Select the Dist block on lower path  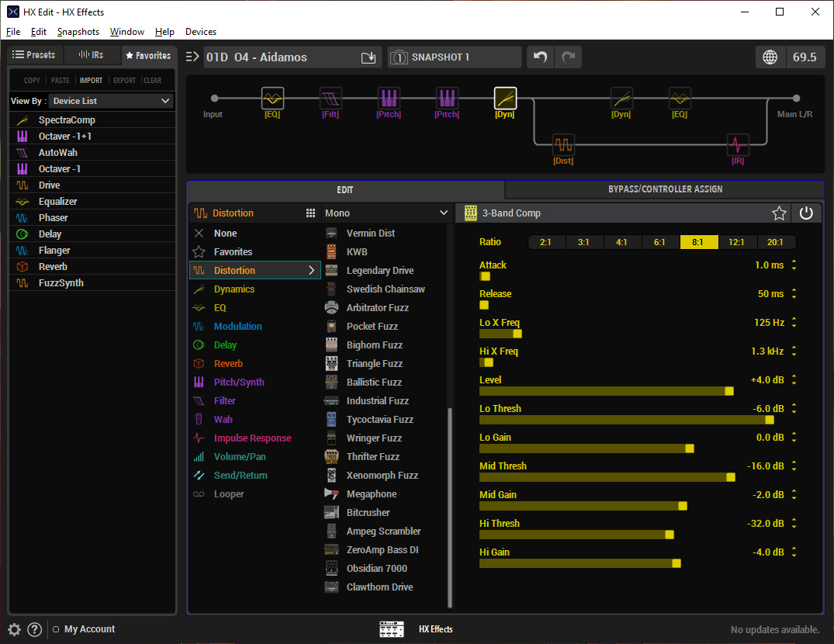[563, 144]
